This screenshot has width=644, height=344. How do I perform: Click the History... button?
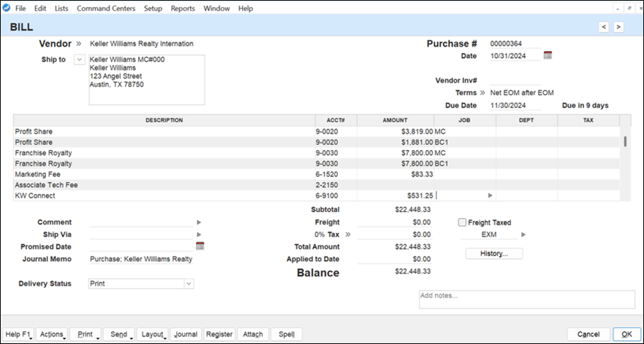[x=494, y=253]
